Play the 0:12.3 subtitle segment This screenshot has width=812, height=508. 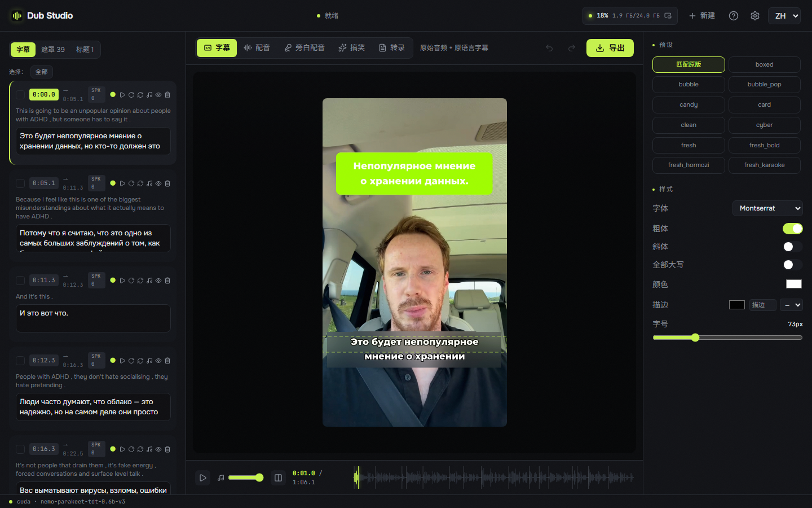[122, 361]
